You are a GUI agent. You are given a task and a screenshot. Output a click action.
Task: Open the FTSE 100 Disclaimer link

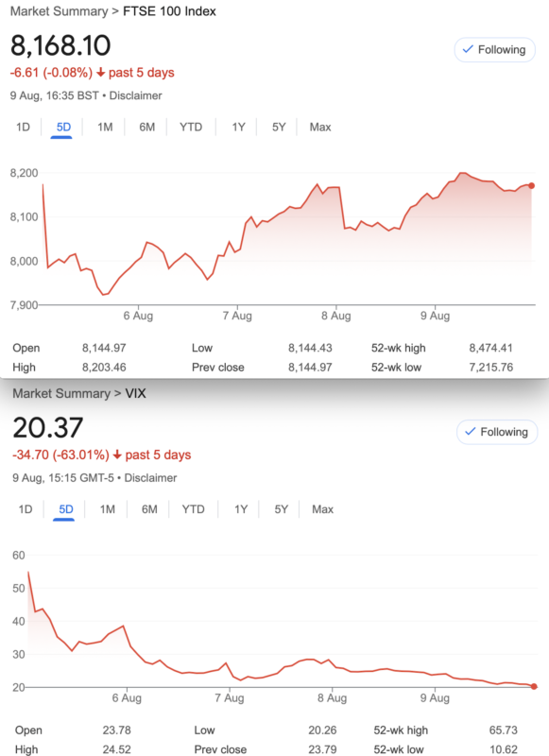click(135, 95)
